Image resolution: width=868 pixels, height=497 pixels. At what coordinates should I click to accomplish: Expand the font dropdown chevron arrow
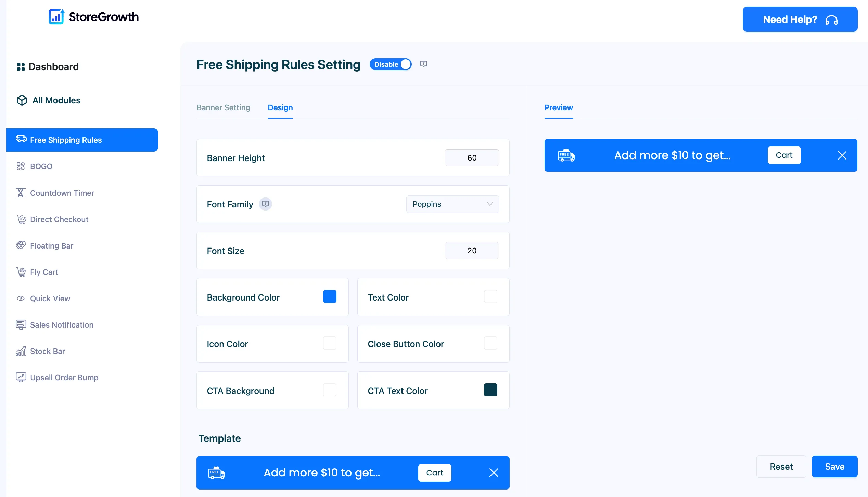tap(490, 204)
